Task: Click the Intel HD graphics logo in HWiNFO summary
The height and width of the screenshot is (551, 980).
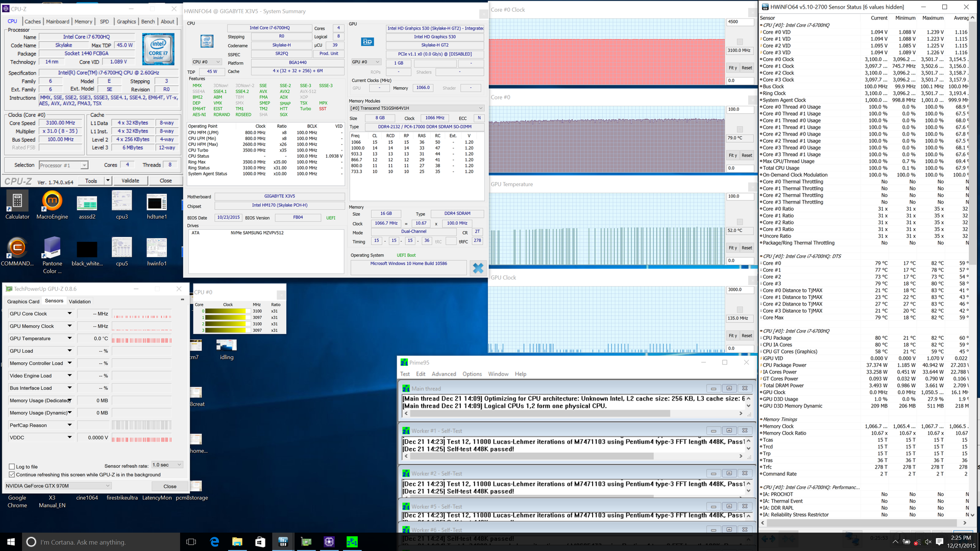Action: [x=367, y=41]
